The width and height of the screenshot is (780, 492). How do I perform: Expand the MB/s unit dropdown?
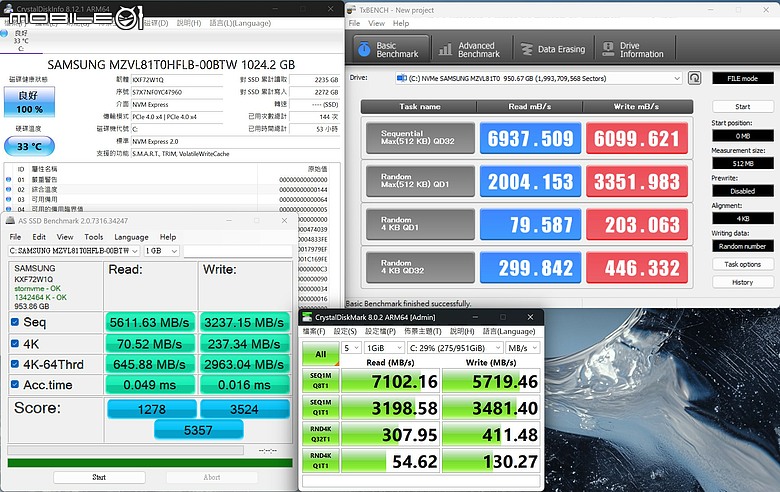click(x=523, y=348)
